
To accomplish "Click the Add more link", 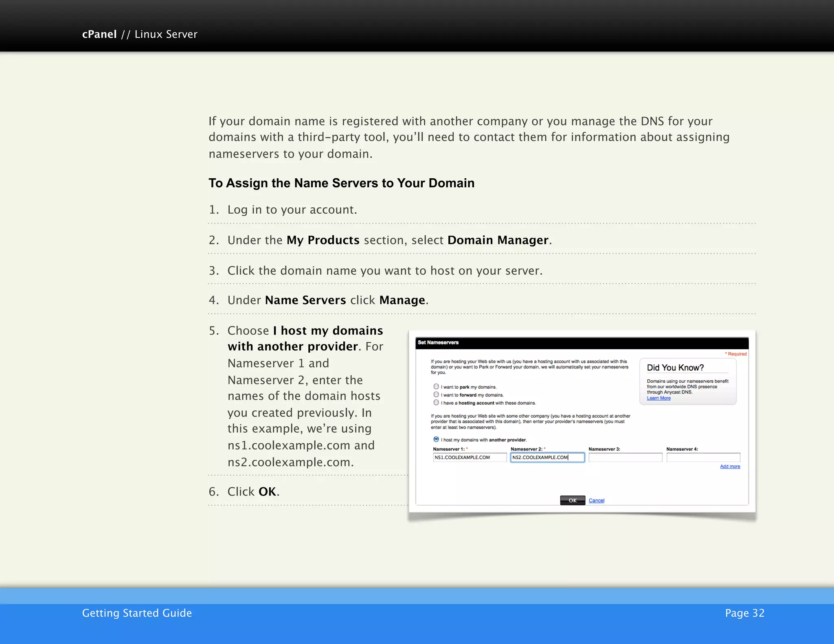I will tap(730, 467).
